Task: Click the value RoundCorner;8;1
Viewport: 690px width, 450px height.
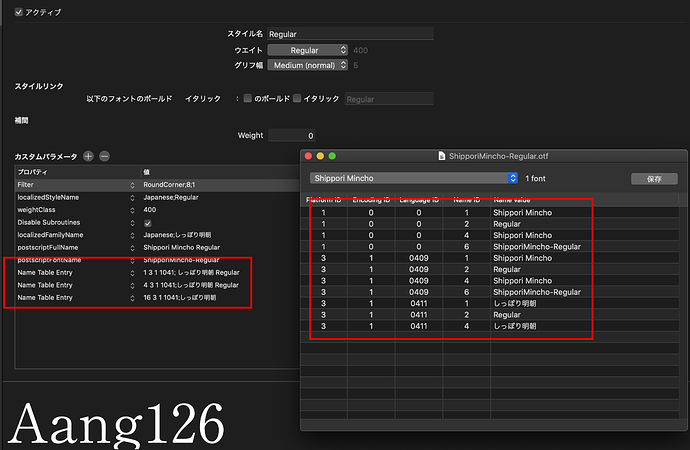Action: [169, 185]
